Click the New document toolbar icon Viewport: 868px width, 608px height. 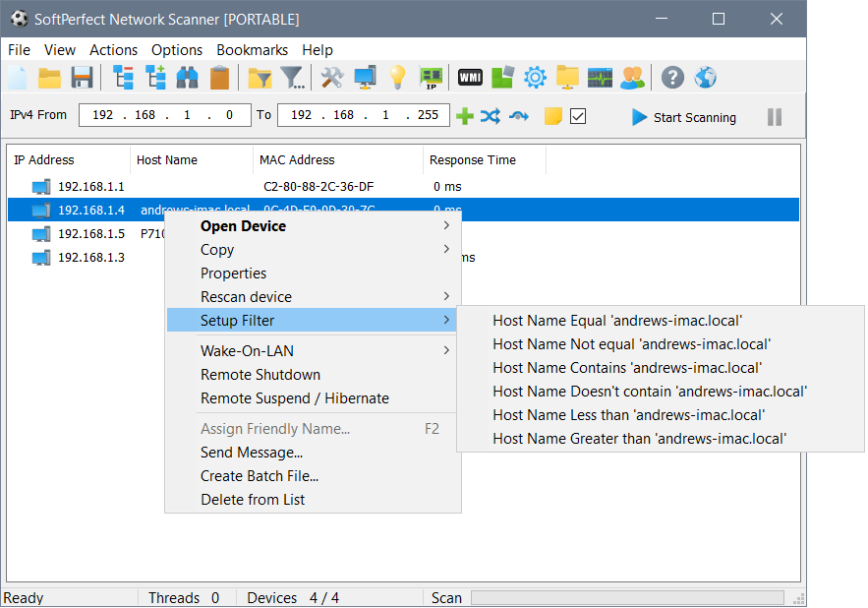coord(17,78)
